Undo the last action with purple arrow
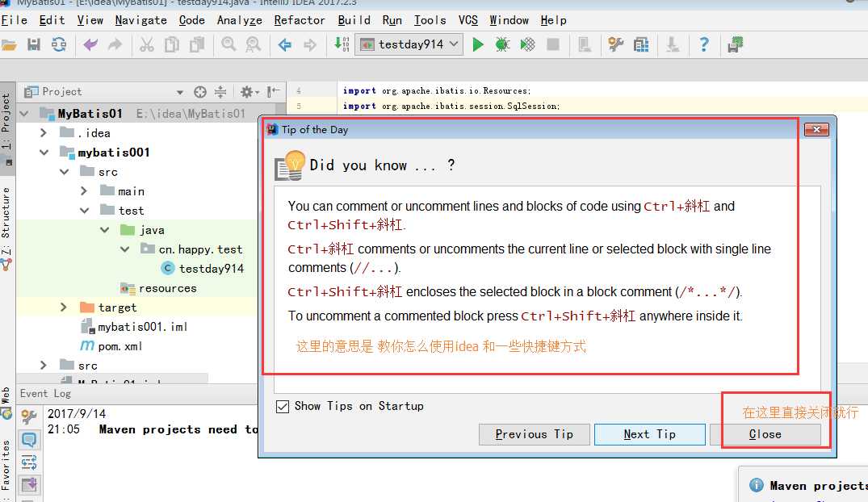Image resolution: width=868 pixels, height=502 pixels. click(90, 45)
